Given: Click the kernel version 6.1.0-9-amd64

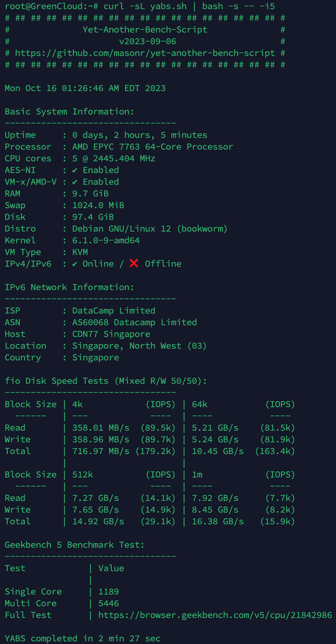Looking at the screenshot, I should 106,240.
